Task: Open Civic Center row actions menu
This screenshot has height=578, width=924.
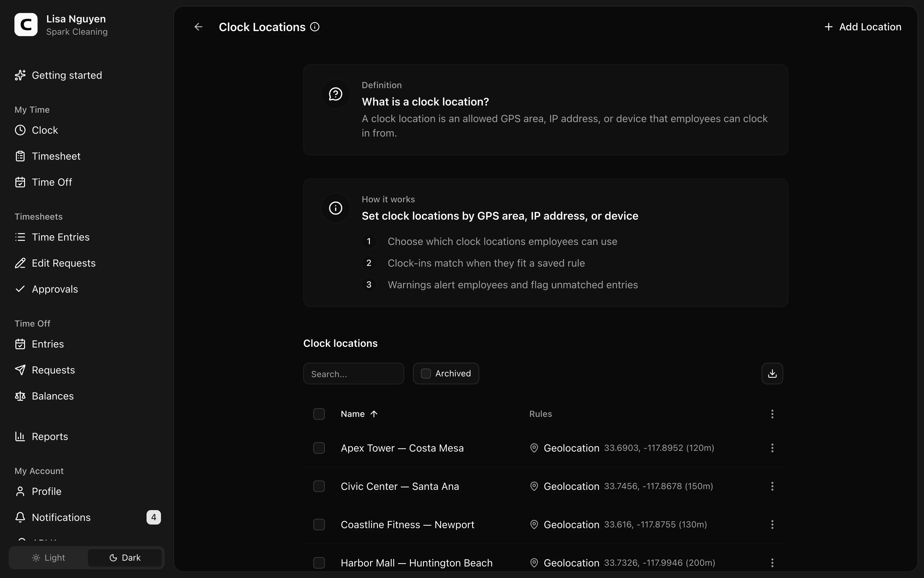Action: tap(772, 486)
